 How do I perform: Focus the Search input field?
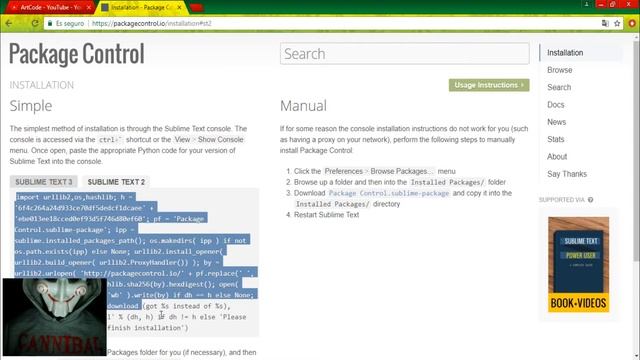click(x=404, y=53)
